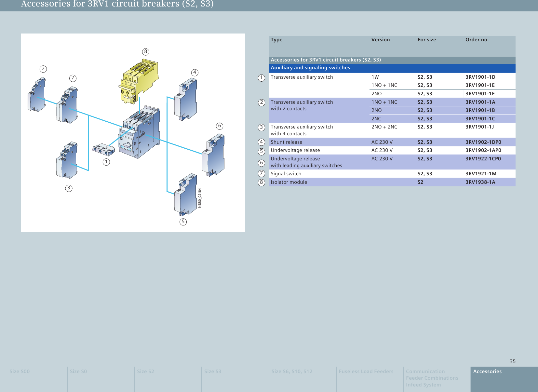Click table marker 3 beside switch with 4 contacts
The height and width of the screenshot is (392, 538).
click(x=262, y=127)
